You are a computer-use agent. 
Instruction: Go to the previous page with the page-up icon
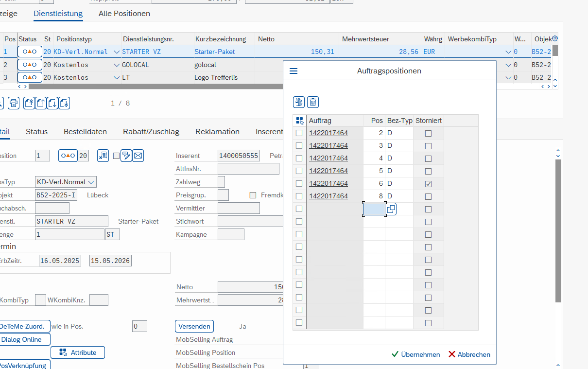[41, 103]
